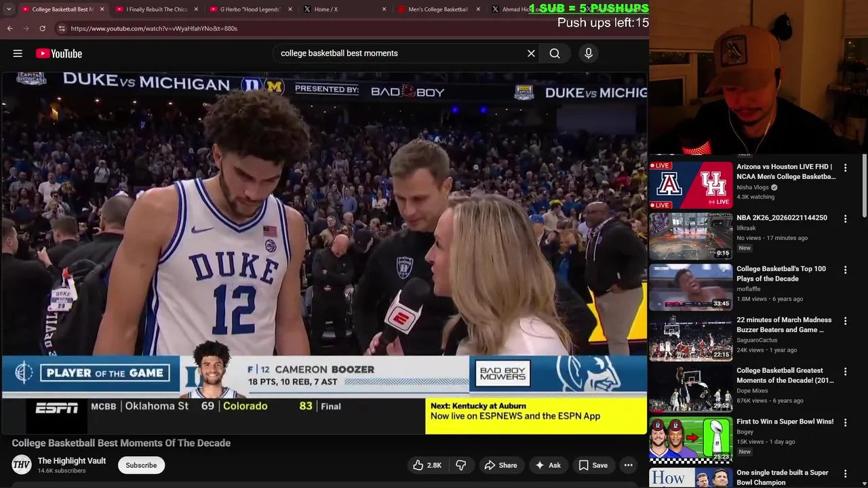Open The Highlight Vault channel name link

tap(72, 461)
